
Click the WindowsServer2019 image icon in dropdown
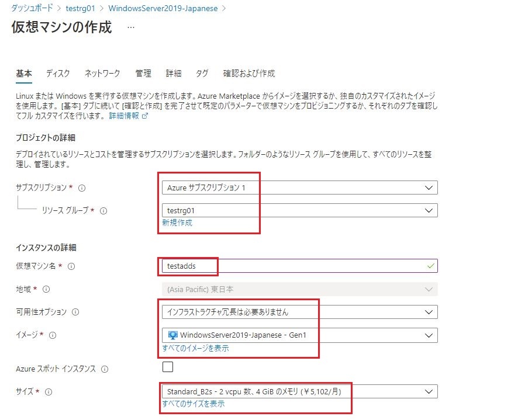(172, 335)
